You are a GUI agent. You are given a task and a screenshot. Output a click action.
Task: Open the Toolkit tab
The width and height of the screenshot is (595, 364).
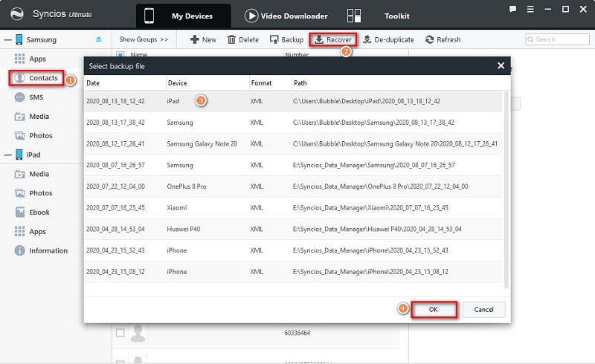click(379, 16)
